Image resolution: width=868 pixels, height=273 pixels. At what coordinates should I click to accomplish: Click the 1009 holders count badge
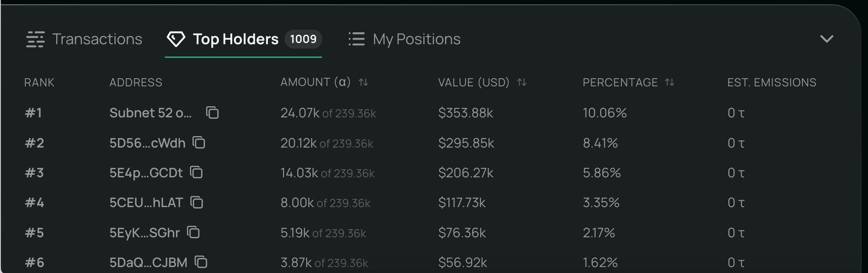click(x=303, y=39)
